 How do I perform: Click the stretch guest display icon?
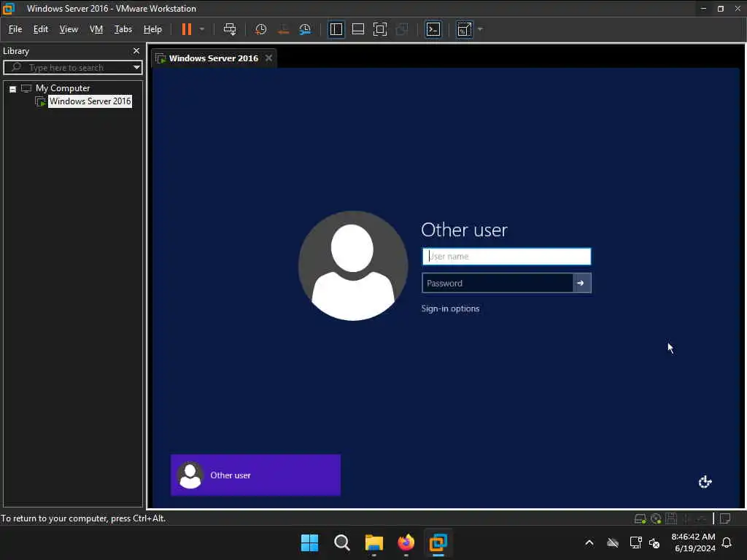(x=464, y=29)
